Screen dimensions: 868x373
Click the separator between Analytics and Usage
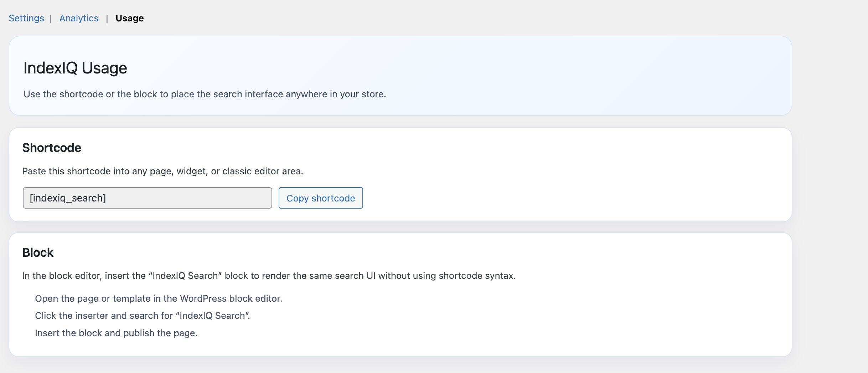[107, 19]
